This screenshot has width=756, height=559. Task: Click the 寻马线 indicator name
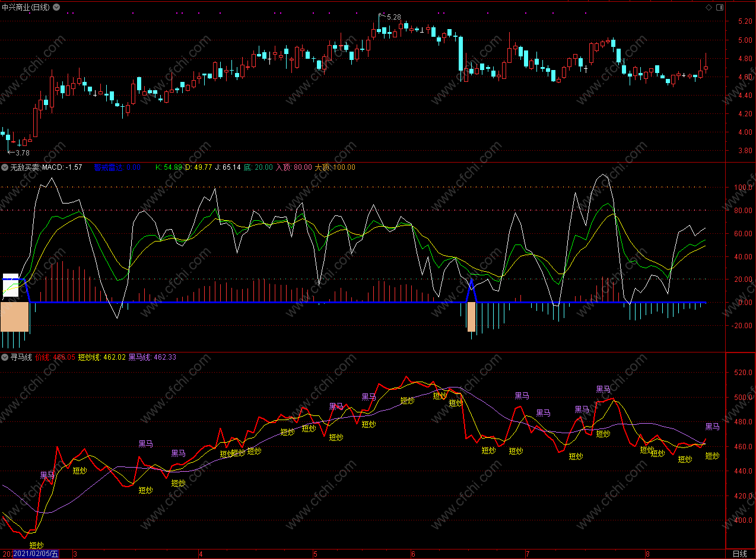click(x=21, y=357)
